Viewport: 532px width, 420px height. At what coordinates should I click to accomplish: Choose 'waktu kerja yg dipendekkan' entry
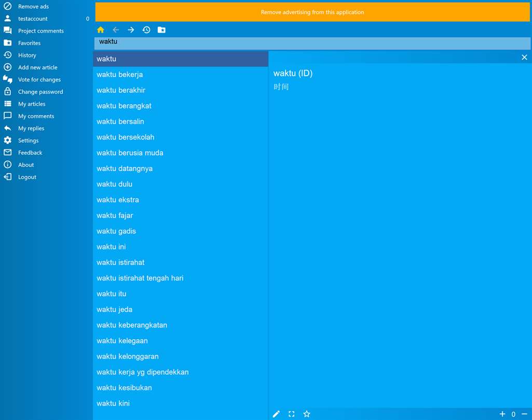click(181, 372)
